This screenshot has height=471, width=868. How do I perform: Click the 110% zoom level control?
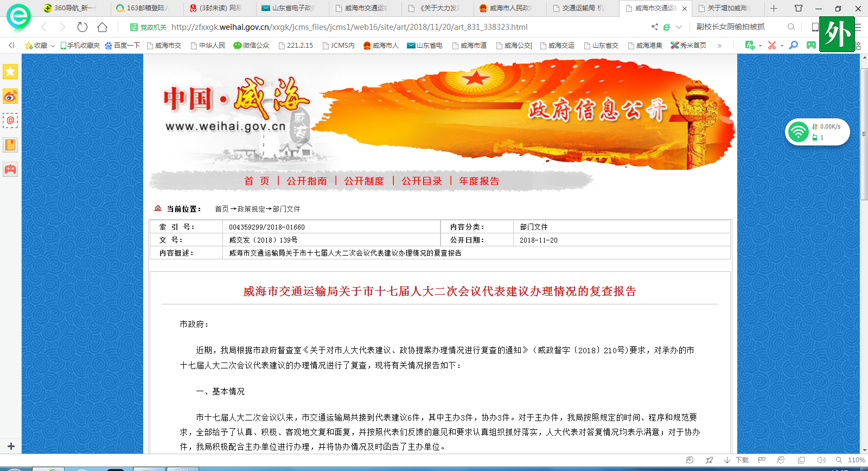[856, 460]
